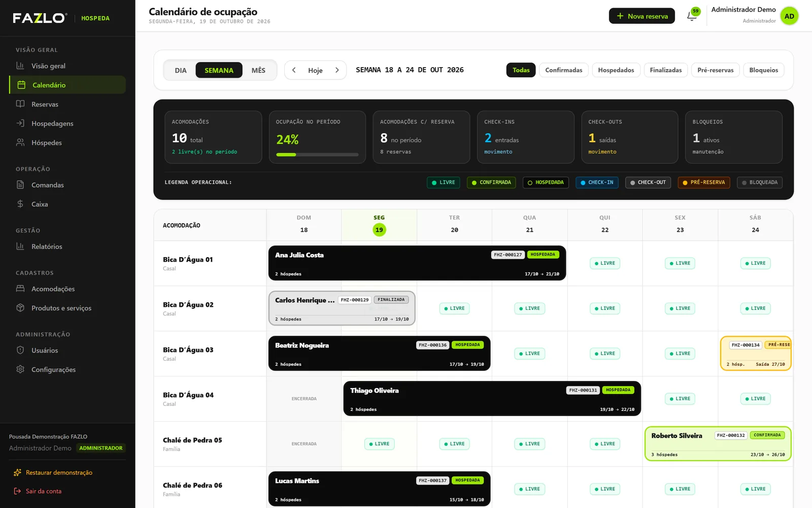Click the Caixa dollar sign icon
Screen dimensions: 812x508
pos(20,204)
